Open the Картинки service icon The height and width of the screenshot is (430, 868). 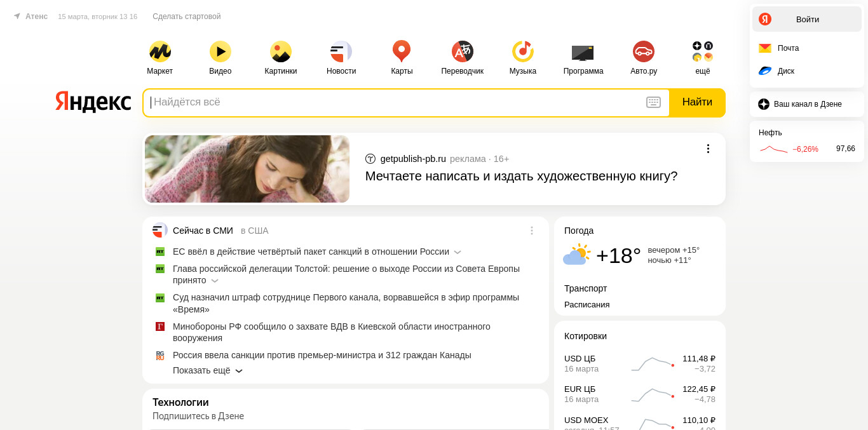(281, 51)
